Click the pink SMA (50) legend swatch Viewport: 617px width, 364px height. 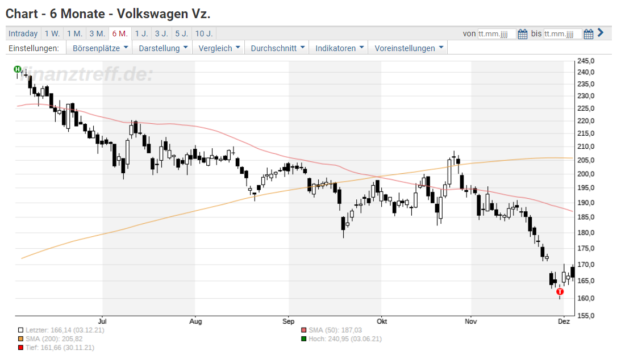pyautogui.click(x=304, y=330)
